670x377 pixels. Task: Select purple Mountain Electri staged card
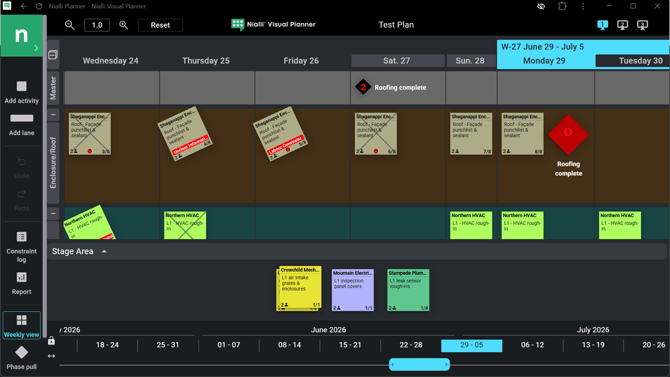(x=353, y=290)
